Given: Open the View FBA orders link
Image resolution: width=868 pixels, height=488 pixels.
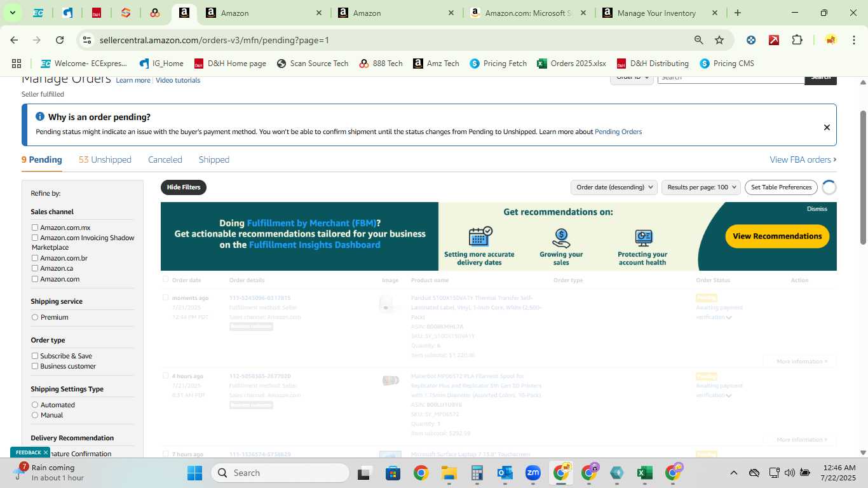Looking at the screenshot, I should pos(803,159).
